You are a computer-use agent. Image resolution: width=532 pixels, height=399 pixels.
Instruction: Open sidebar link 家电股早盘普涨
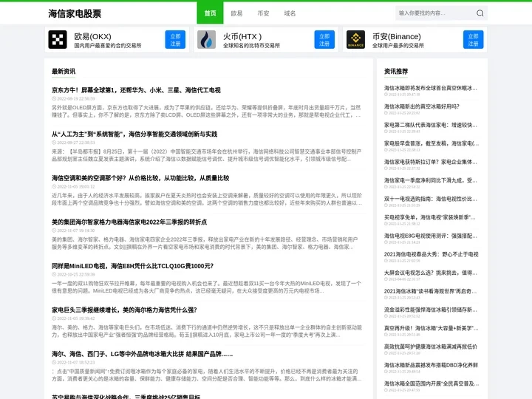432,143
